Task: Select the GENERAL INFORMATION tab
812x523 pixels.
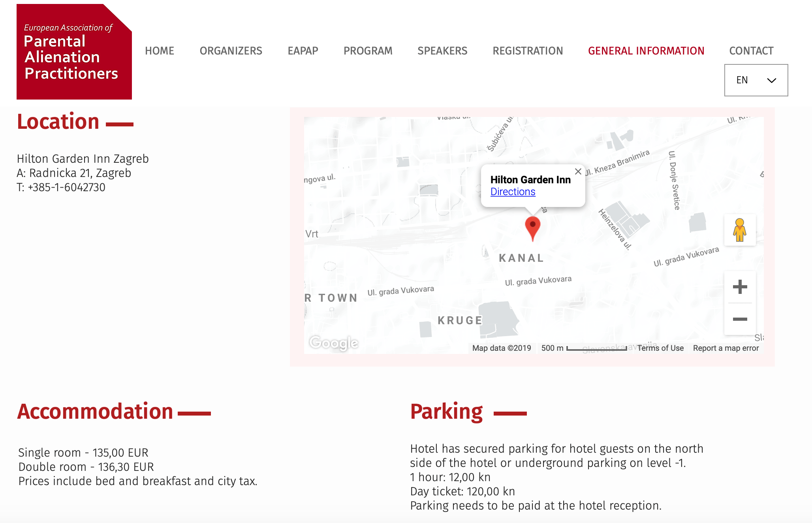Action: coord(646,51)
